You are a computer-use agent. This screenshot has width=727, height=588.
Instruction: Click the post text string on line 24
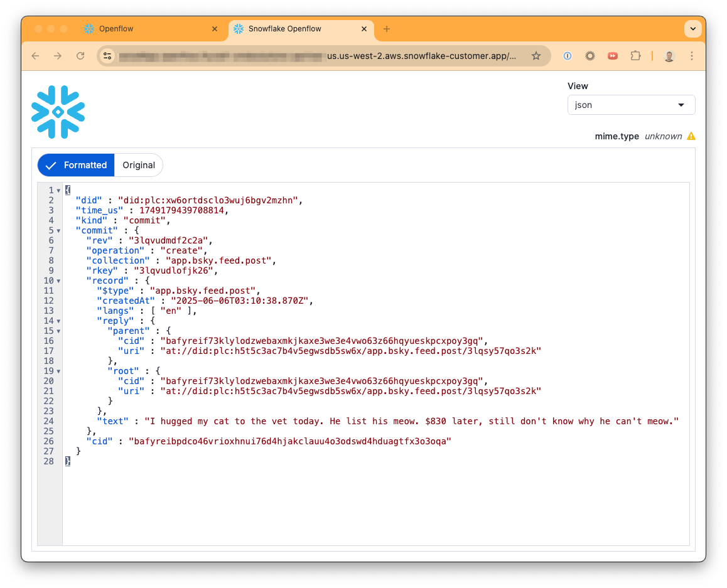[412, 421]
